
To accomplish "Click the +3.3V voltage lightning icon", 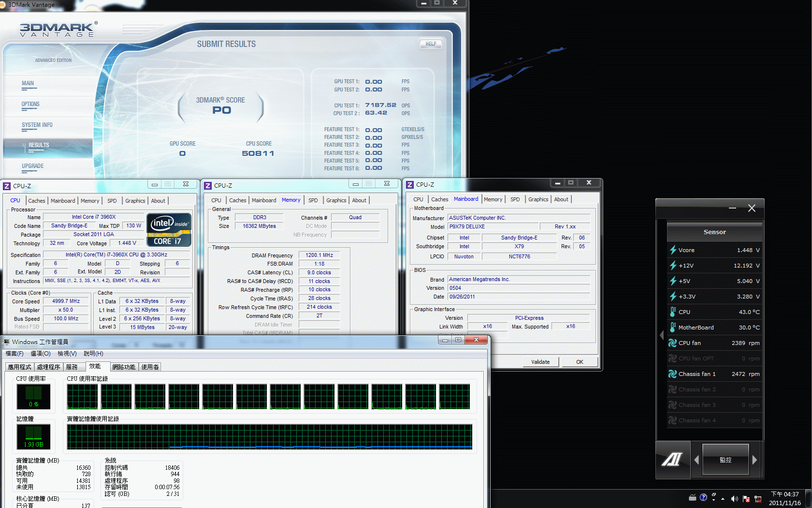I will pyautogui.click(x=672, y=297).
